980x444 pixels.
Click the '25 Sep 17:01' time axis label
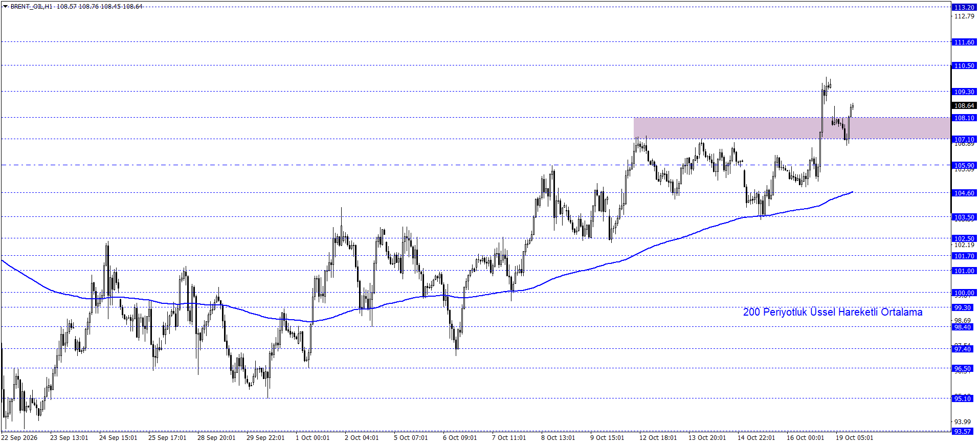167,437
